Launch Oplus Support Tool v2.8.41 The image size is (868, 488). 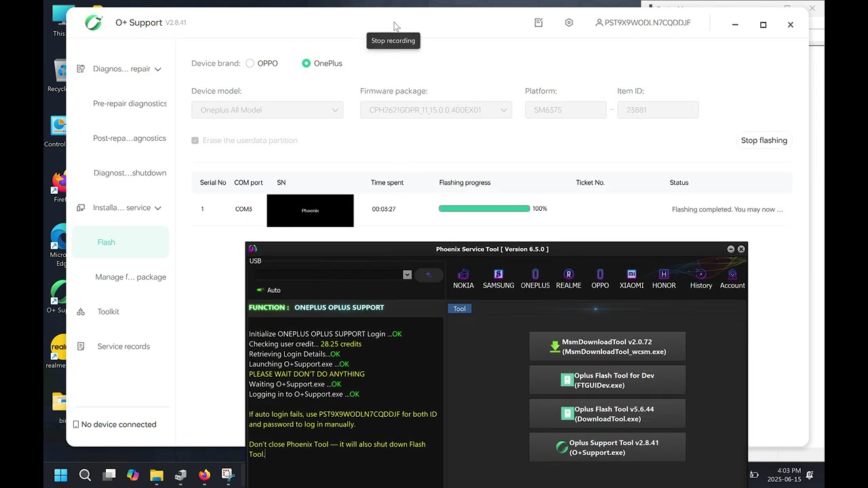608,447
